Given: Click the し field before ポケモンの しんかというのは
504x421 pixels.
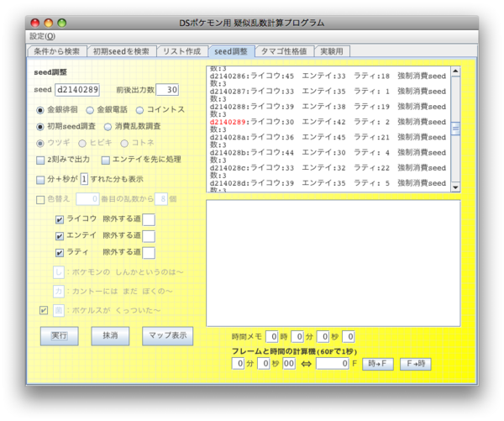Looking at the screenshot, I should click(59, 272).
